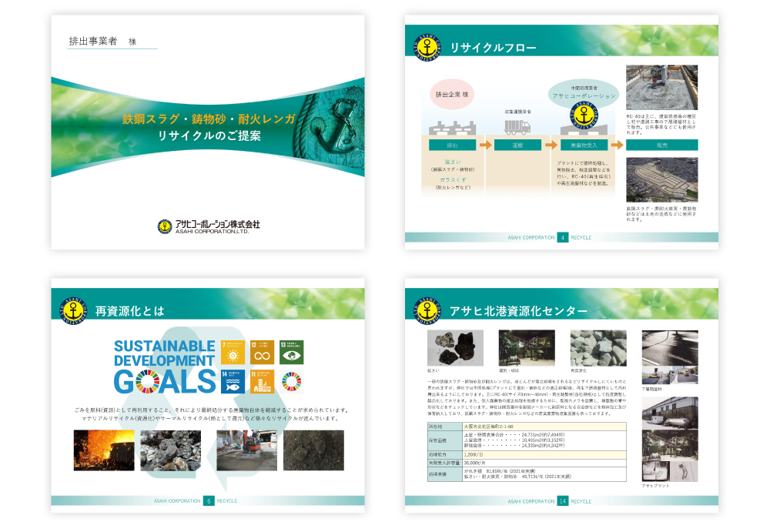Click the anchor logo beside 再資源化とは title
Viewport: 770px width, 532px height.
(x=72, y=311)
